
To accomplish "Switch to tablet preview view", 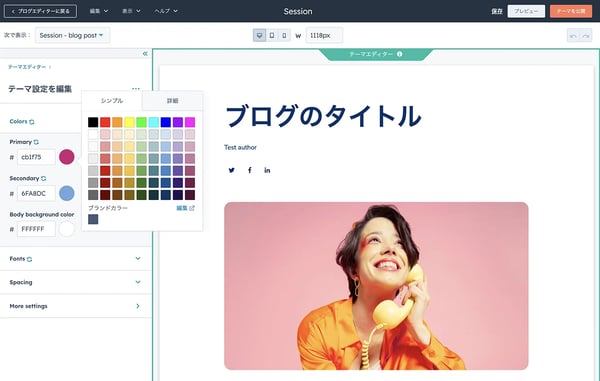I will point(272,35).
